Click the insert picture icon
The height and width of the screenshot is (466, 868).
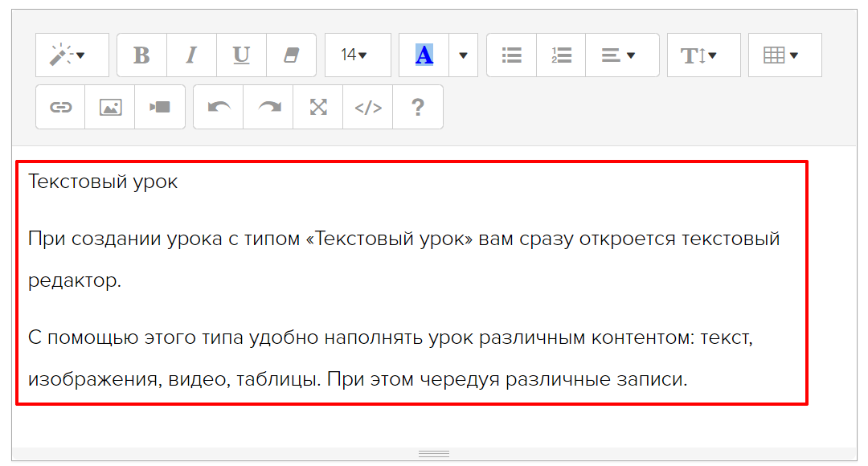(x=110, y=107)
